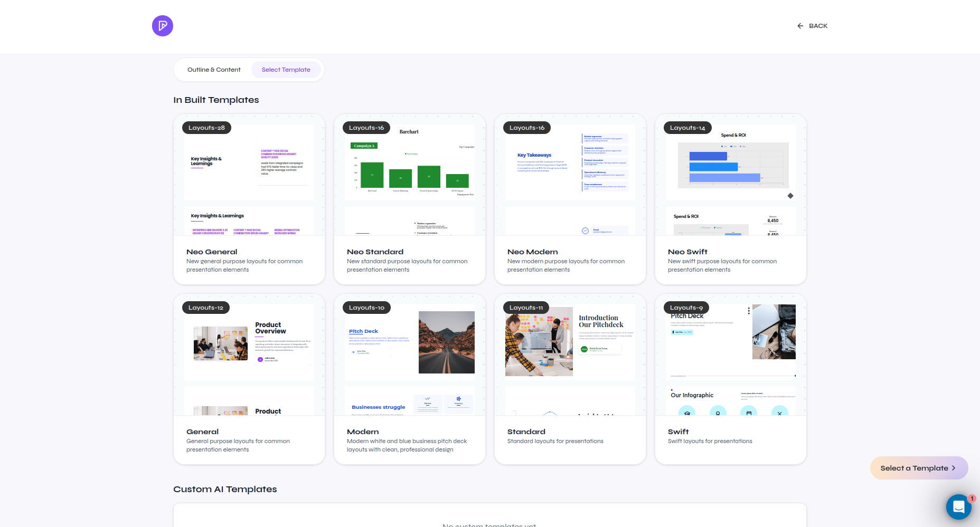Image resolution: width=980 pixels, height=527 pixels.
Task: Select the Neo General template thumbnail
Action: pos(249,162)
